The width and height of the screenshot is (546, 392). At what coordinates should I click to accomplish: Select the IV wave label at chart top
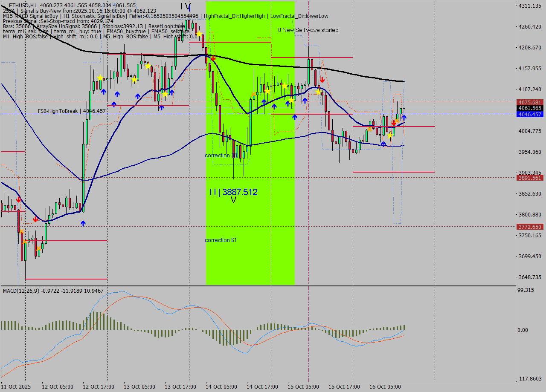pos(186,6)
